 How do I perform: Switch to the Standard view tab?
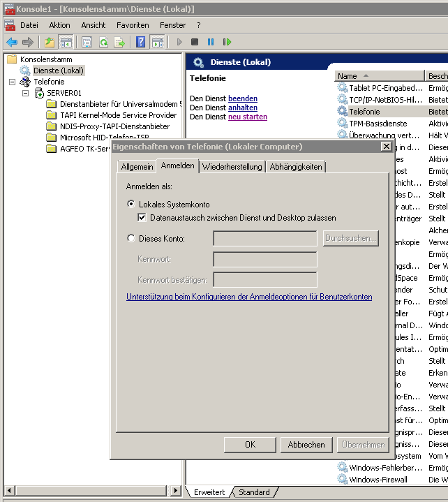pyautogui.click(x=254, y=492)
